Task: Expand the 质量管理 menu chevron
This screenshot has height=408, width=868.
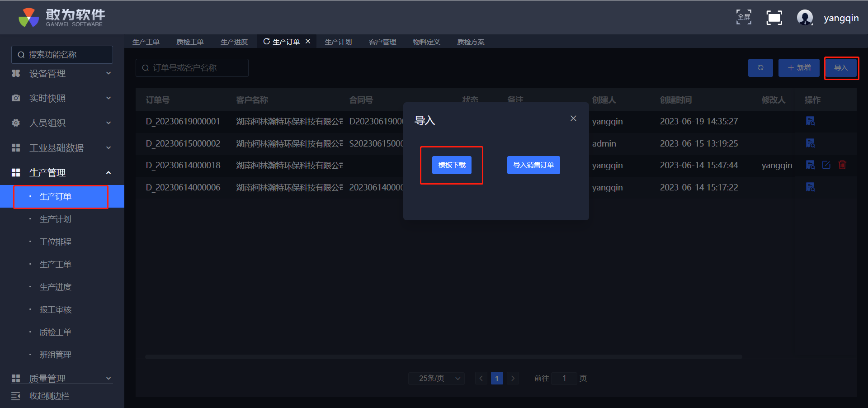Action: pyautogui.click(x=108, y=378)
